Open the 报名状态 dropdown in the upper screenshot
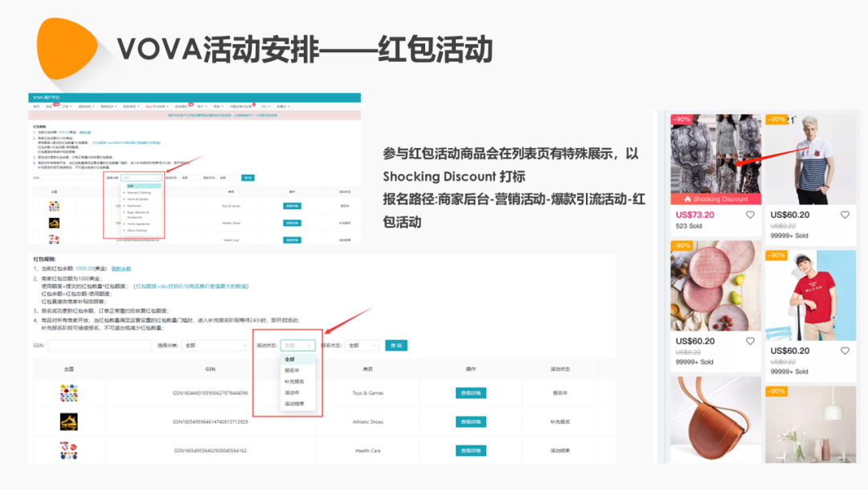This screenshot has width=868, height=489. [x=227, y=178]
